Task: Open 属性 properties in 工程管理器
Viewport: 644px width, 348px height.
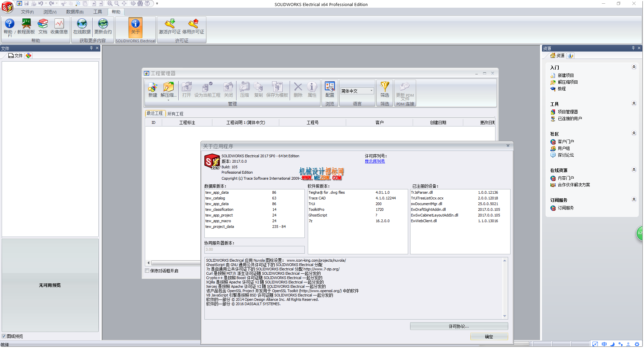Action: tap(312, 90)
